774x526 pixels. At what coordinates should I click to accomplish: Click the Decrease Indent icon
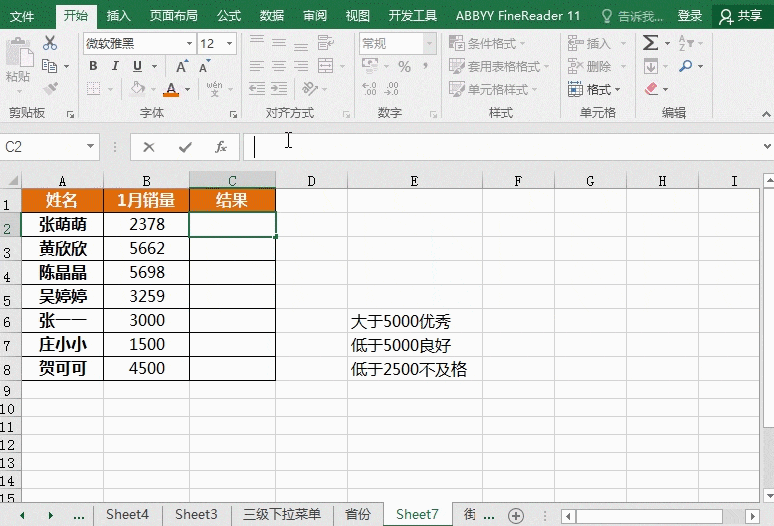coord(257,89)
